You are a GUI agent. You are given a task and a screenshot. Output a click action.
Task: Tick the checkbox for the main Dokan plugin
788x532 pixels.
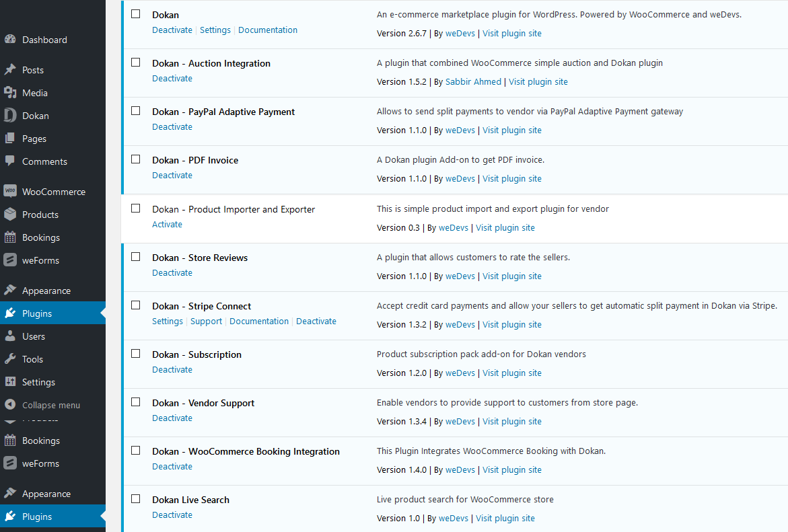(x=136, y=14)
